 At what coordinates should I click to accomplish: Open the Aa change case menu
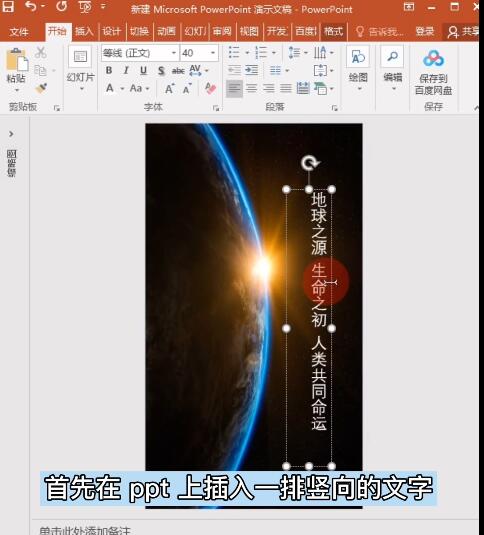(x=139, y=88)
